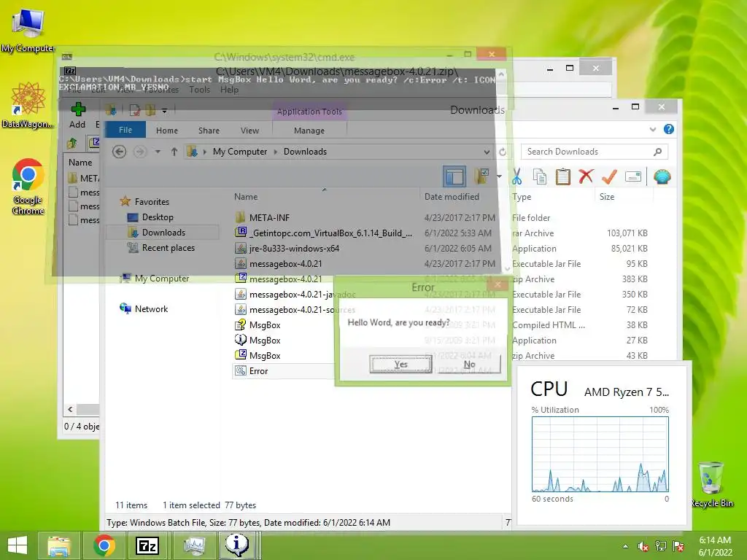Select the Recycle Bin desktop icon
This screenshot has width=747, height=560.
tap(712, 484)
